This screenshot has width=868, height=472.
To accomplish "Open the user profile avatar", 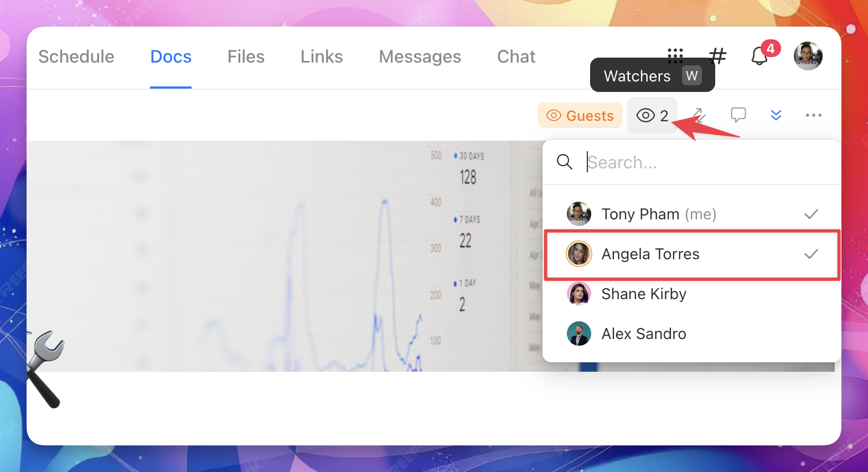I will [808, 56].
